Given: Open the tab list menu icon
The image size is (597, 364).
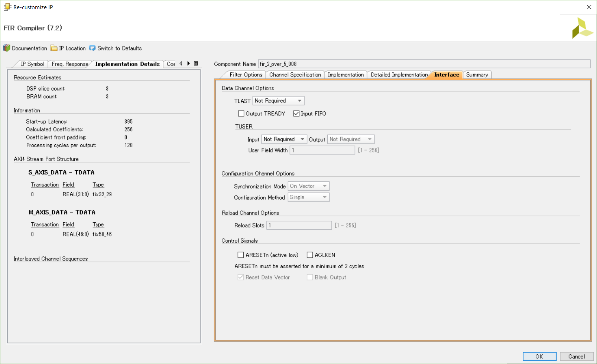Looking at the screenshot, I should 196,63.
